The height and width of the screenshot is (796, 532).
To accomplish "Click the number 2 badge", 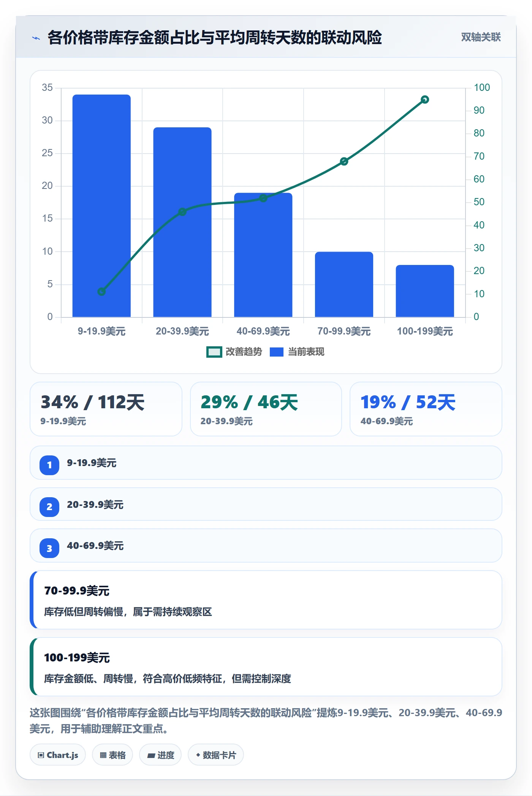I will pyautogui.click(x=49, y=507).
